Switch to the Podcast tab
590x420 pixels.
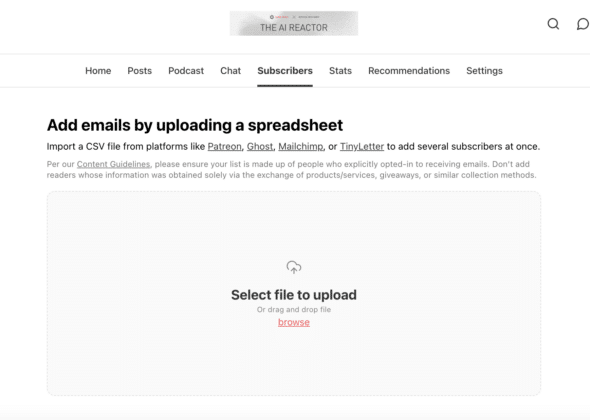186,71
